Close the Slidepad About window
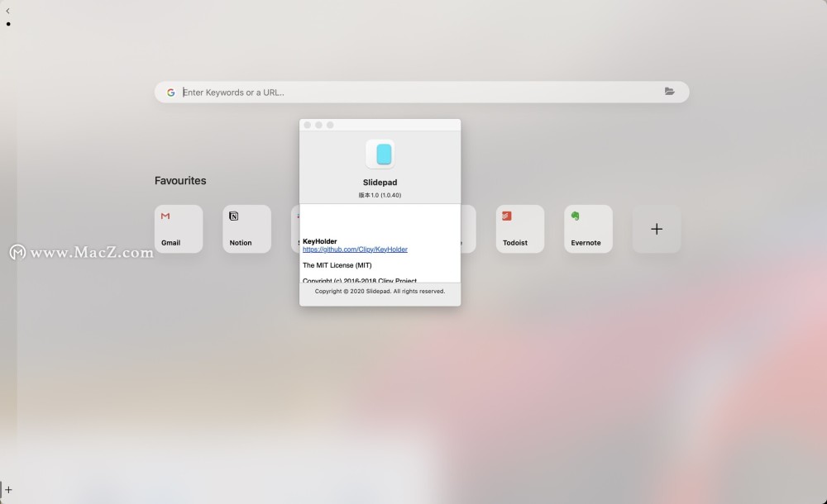 [x=308, y=125]
